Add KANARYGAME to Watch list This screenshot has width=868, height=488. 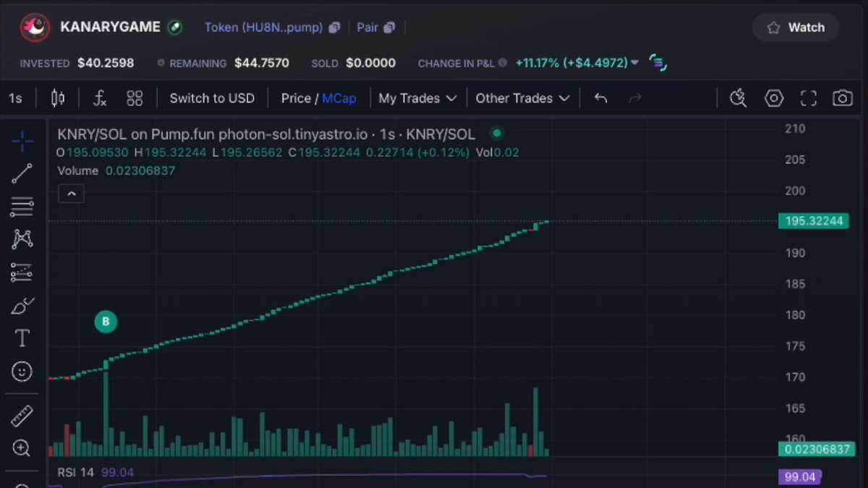coord(796,27)
